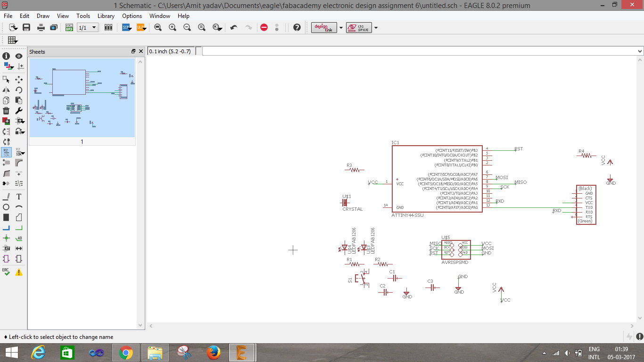Open the sheet selector 1/1 dropdown
Screen dimensions: 644x362
88,27
